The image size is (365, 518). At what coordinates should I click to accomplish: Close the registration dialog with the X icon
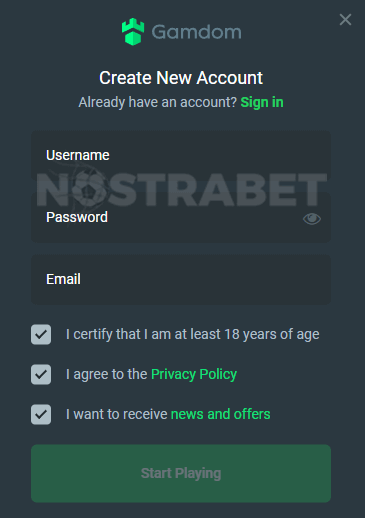coord(345,20)
